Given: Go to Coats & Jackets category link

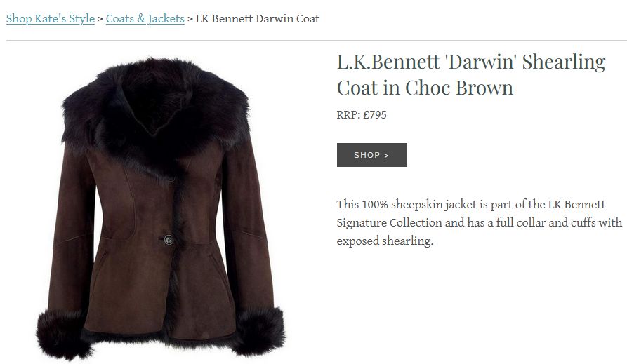Looking at the screenshot, I should point(145,19).
